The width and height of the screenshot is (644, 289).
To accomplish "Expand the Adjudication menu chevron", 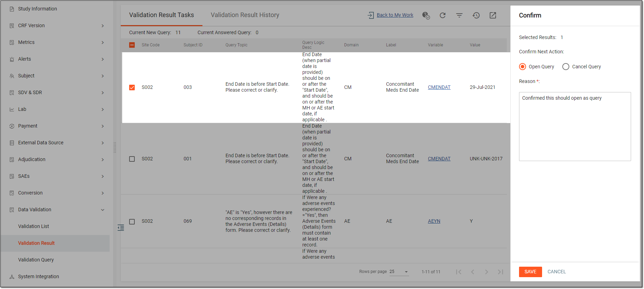I will point(103,160).
